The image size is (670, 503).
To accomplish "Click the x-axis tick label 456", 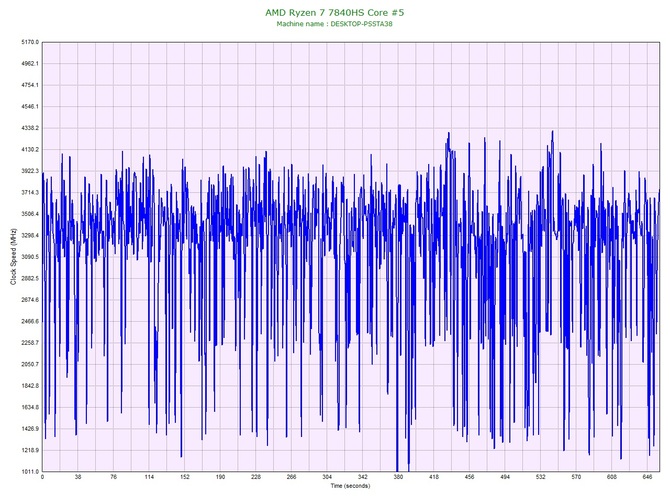I will 470,477.
